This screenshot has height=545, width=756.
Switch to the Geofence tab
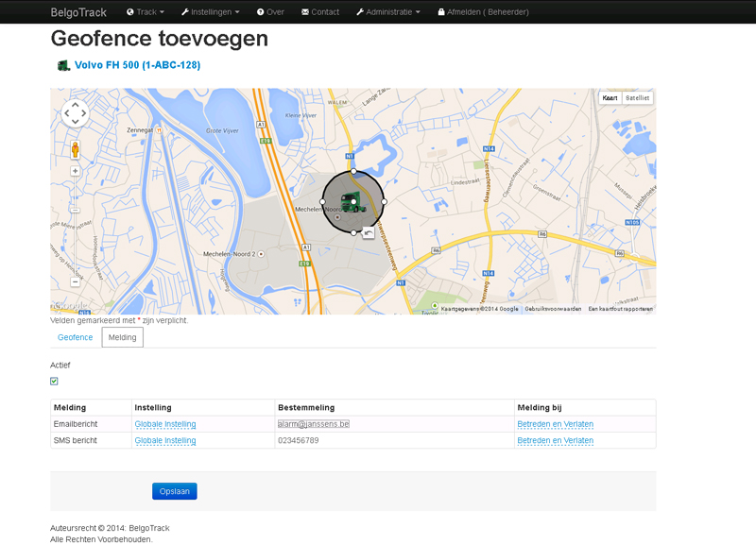coord(76,337)
